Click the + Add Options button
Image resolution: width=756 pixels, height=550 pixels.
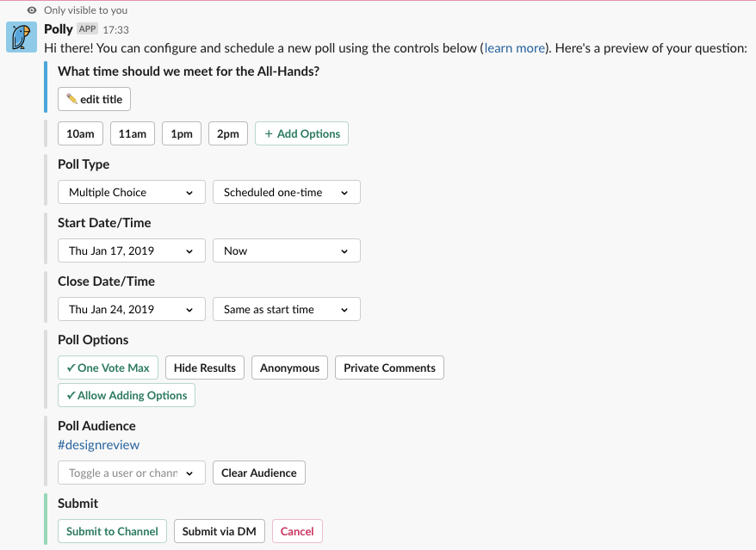pos(301,133)
